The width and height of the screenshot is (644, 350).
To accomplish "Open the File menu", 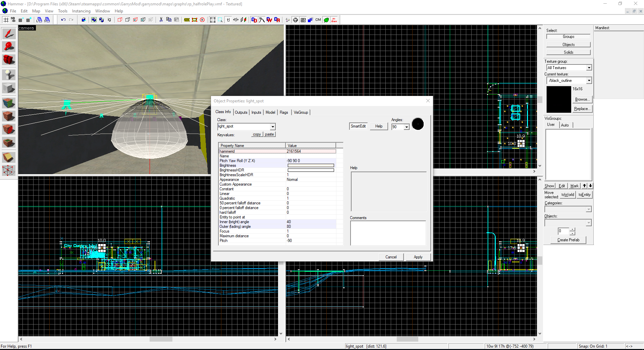I will coord(13,11).
